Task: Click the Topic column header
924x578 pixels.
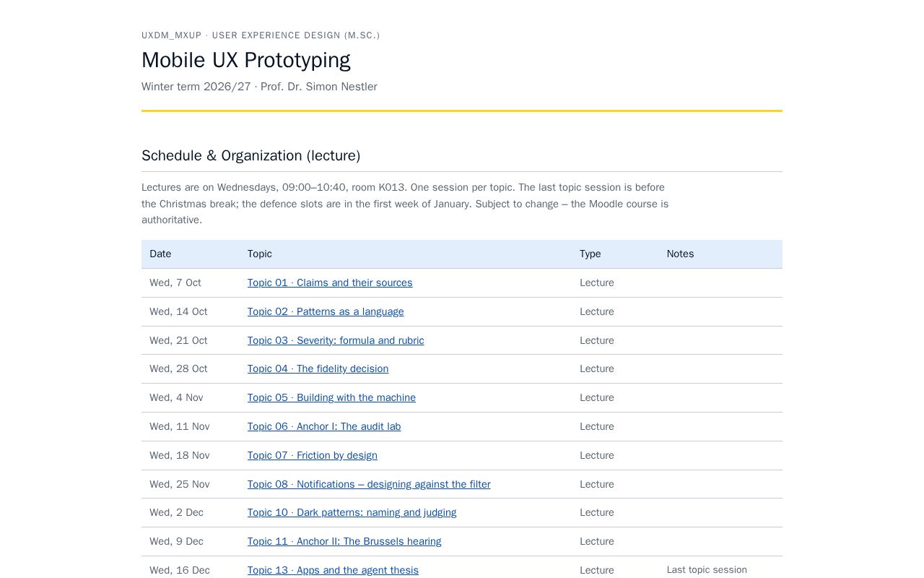Action: tap(406, 254)
